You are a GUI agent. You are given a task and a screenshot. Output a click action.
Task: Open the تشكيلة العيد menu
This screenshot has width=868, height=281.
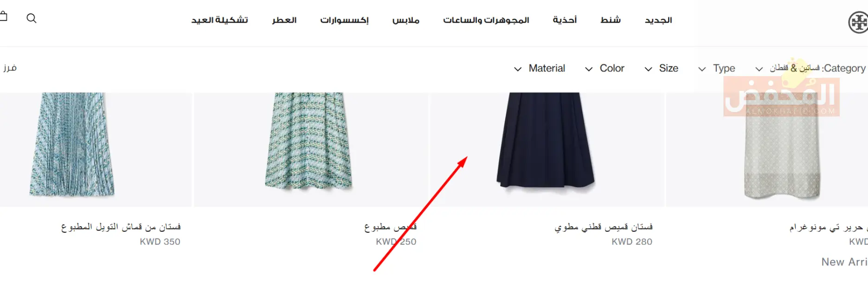[x=219, y=20]
